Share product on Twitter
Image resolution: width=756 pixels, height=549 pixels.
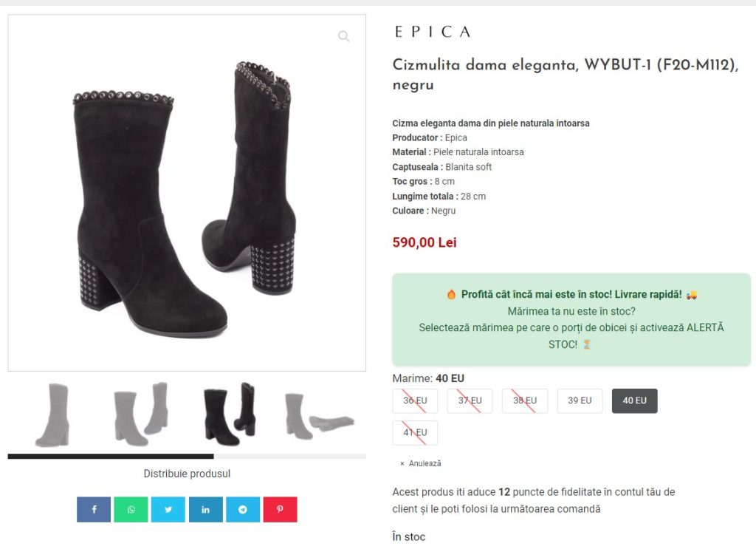pyautogui.click(x=168, y=509)
